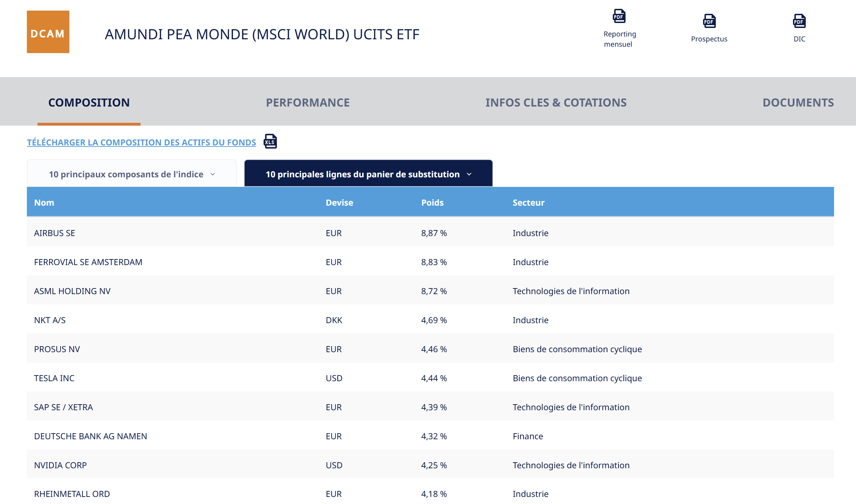Select the PDF icon above Reporting mensuel
856x504 pixels.
[x=619, y=16]
